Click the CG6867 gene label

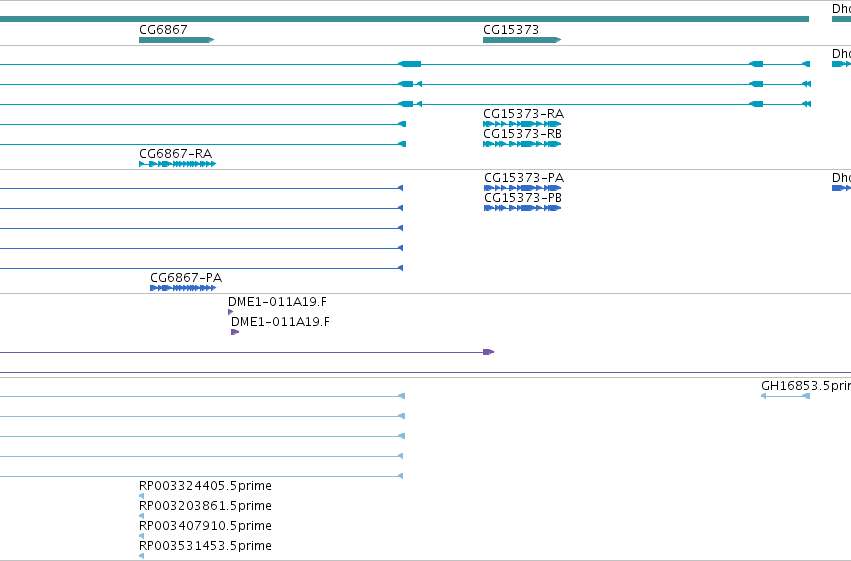point(163,29)
